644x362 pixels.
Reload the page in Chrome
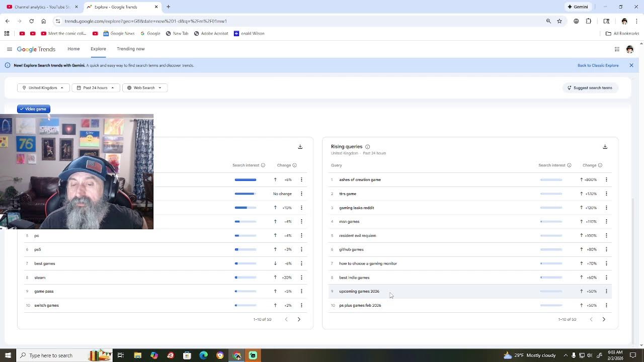[x=31, y=21]
